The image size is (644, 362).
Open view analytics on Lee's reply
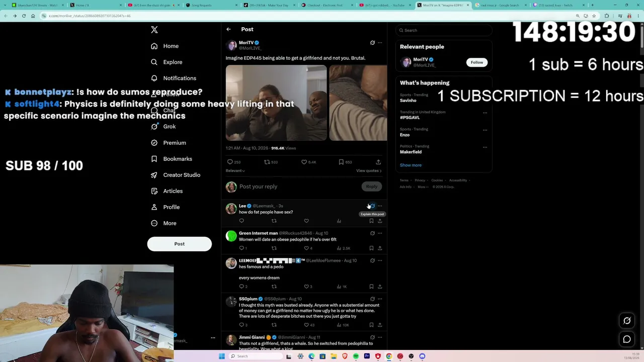pyautogui.click(x=339, y=221)
